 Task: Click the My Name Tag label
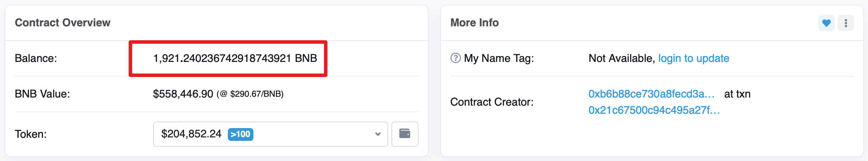pyautogui.click(x=499, y=58)
